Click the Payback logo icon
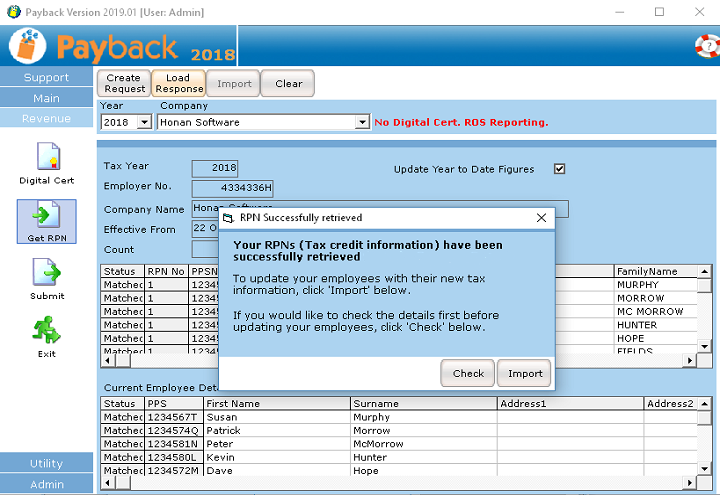 pyautogui.click(x=28, y=46)
